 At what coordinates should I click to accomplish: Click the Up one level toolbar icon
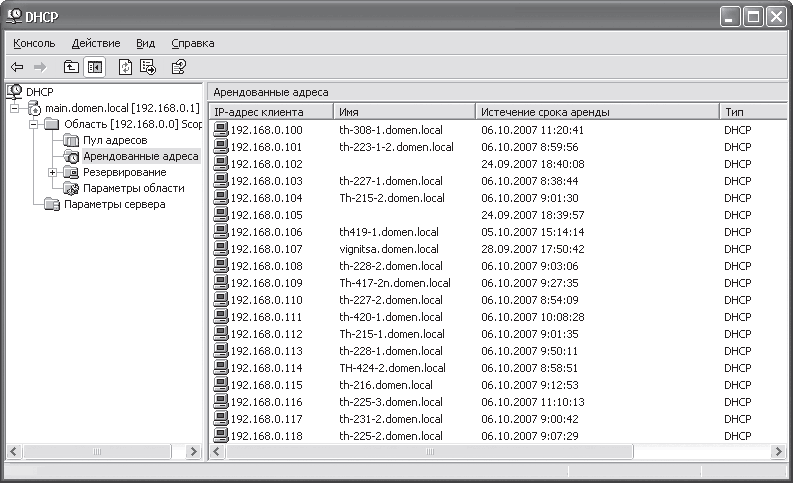[71, 67]
